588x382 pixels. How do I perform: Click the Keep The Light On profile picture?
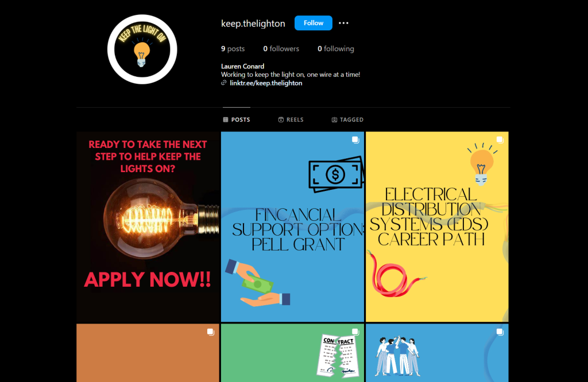142,49
